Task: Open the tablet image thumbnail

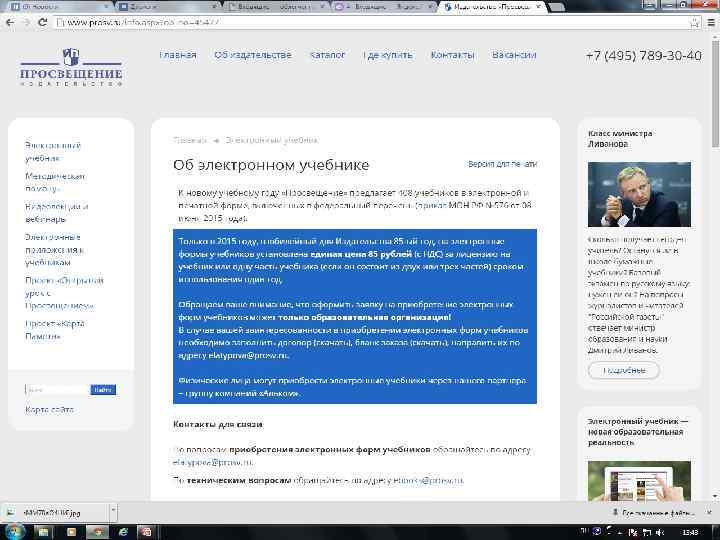Action: tap(639, 481)
